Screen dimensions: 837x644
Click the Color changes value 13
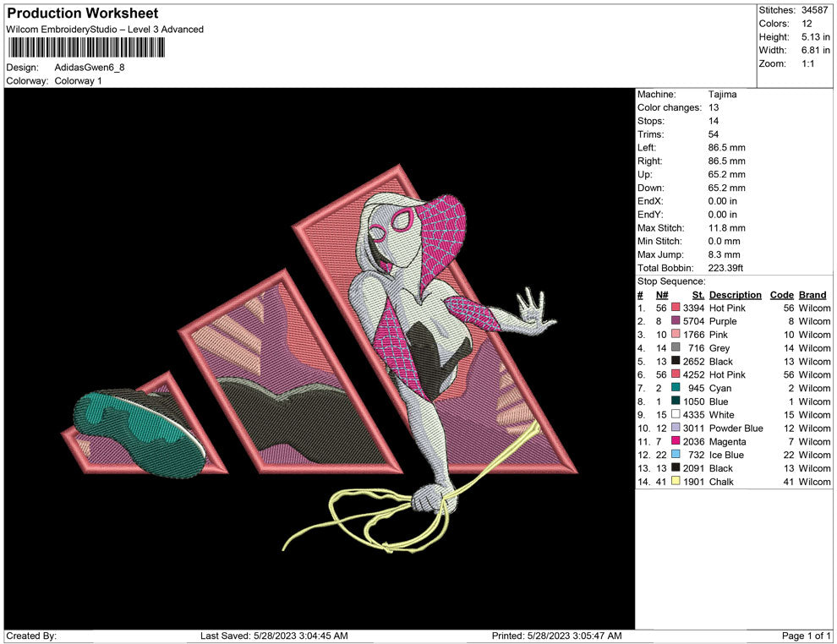[714, 108]
